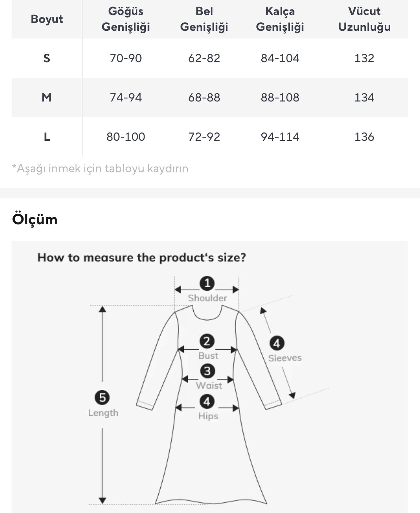This screenshot has width=420, height=513.
Task: Click the 136 body length value
Action: [364, 137]
